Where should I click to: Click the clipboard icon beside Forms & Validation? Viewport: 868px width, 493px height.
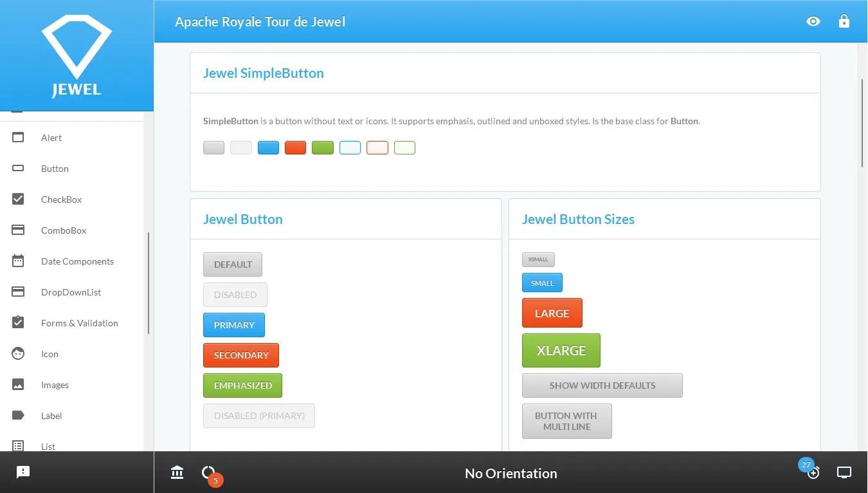point(18,322)
